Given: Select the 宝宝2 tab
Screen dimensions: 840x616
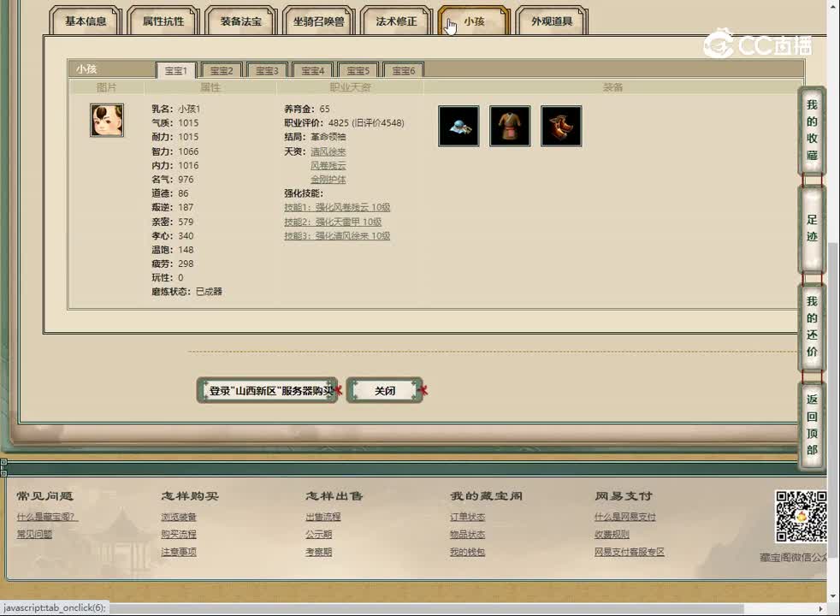Looking at the screenshot, I should click(x=221, y=69).
